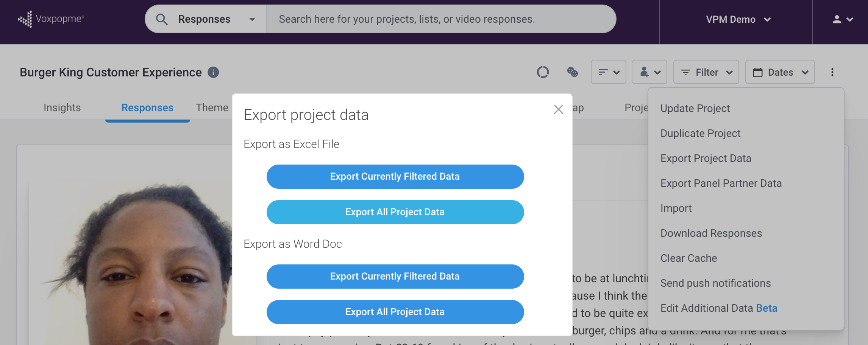This screenshot has height=345, width=868.
Task: Click the Burger King Customer Experience title
Action: tap(111, 72)
